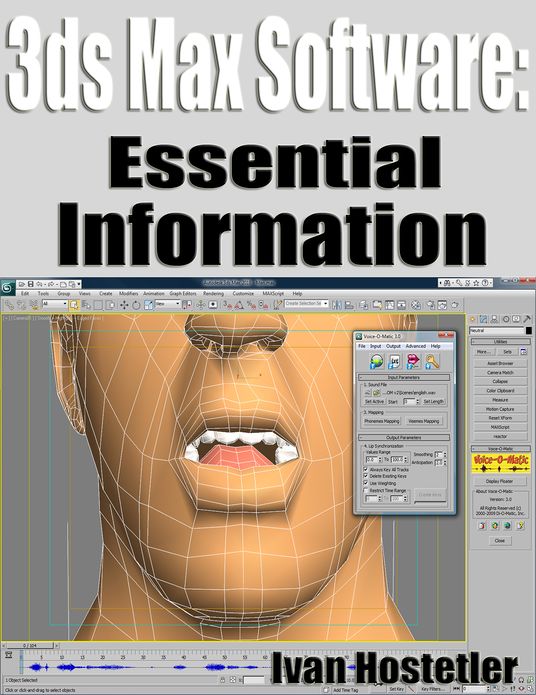Image resolution: width=536 pixels, height=695 pixels.
Task: Click the black object color swatch
Action: click(x=528, y=331)
